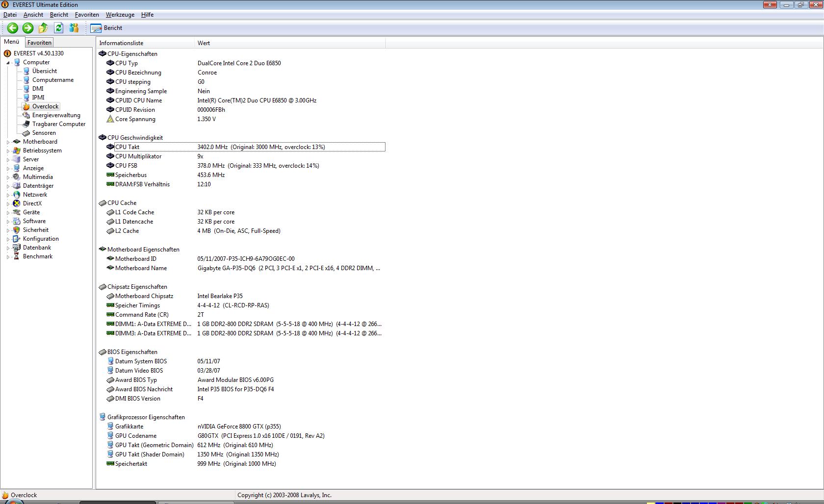The height and width of the screenshot is (504, 824).
Task: Open Energieverwaltung in the tree
Action: (56, 115)
